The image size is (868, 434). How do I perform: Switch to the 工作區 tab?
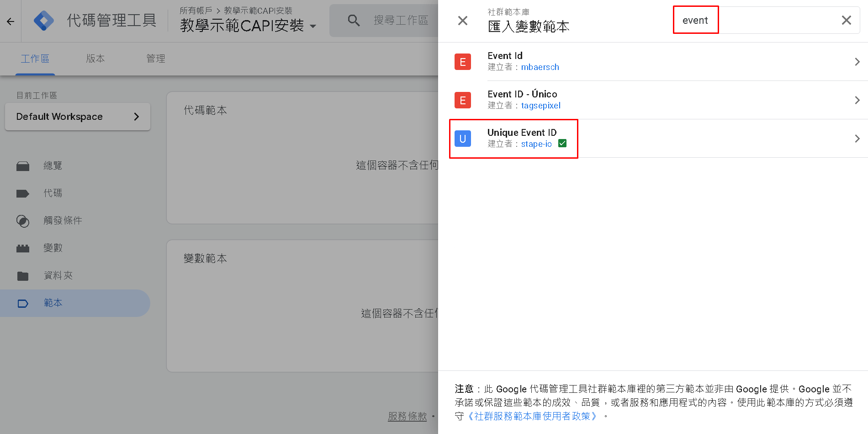(x=35, y=59)
